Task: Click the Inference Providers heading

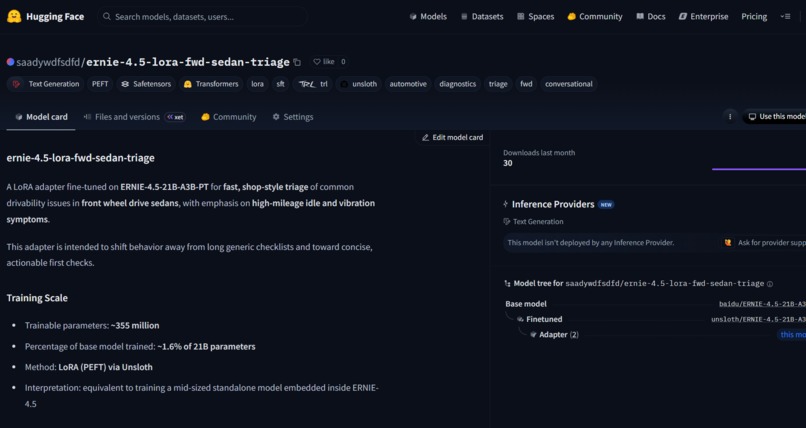Action: coord(553,204)
